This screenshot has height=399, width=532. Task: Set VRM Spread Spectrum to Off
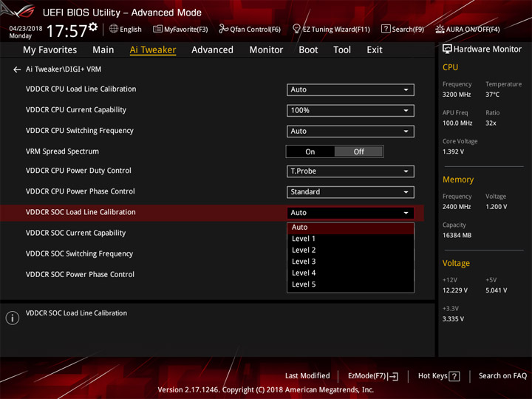[x=358, y=151]
